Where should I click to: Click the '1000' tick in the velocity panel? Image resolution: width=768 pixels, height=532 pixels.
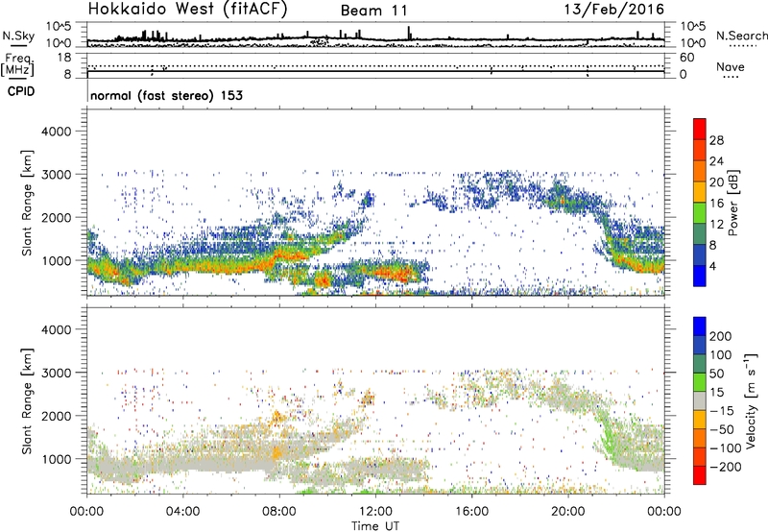pyautogui.click(x=56, y=459)
